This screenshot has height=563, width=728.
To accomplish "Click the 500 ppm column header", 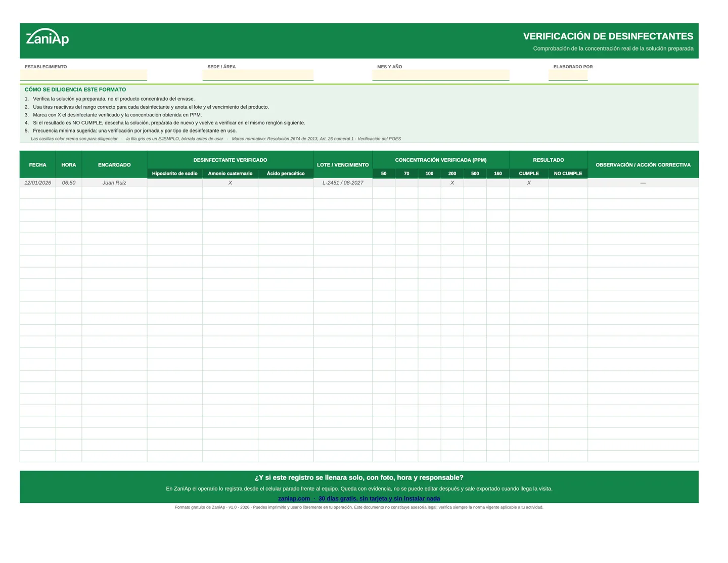I will (x=475, y=174).
